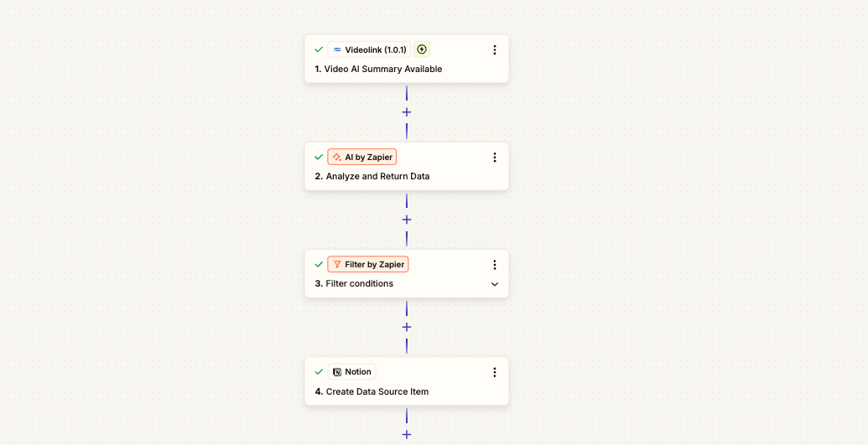The width and height of the screenshot is (868, 445).
Task: Open the AI by Zapier step options menu
Action: point(495,157)
